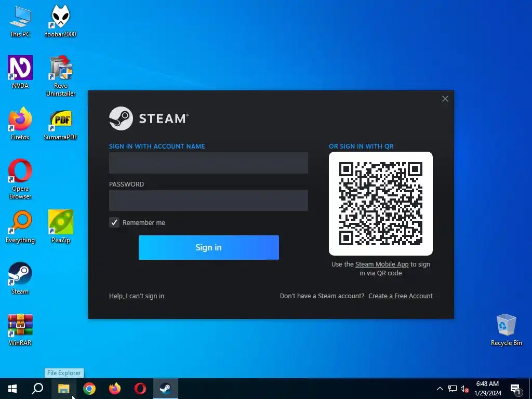Screen dimensions: 532x399
Task: Select the Revo Uninstaller shortcut
Action: pyautogui.click(x=61, y=75)
